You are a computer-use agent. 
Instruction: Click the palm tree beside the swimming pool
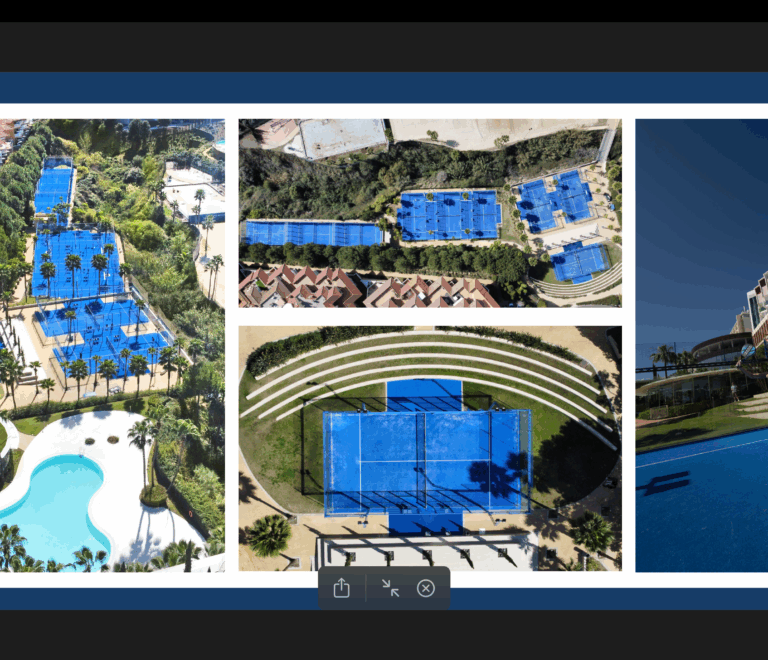[142, 450]
